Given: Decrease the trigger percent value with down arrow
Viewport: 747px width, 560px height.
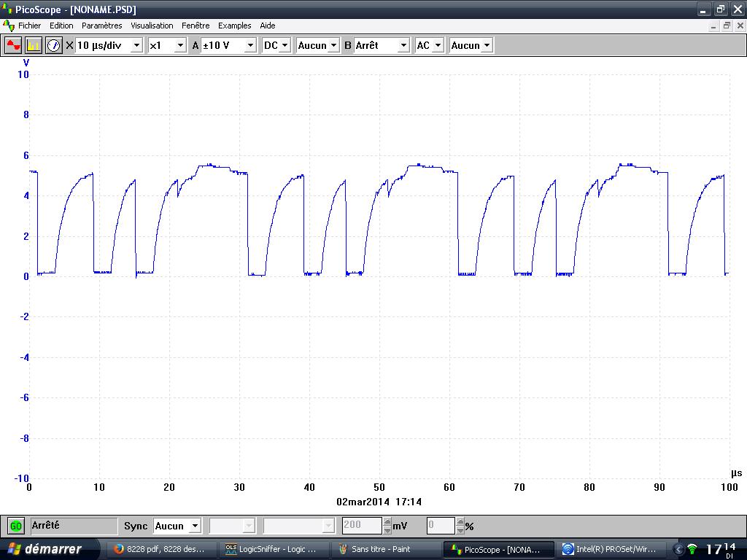Looking at the screenshot, I should pos(460,530).
